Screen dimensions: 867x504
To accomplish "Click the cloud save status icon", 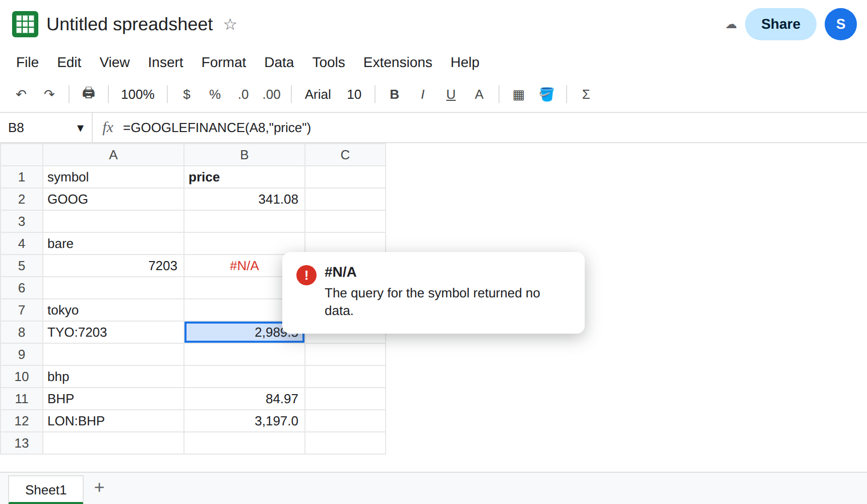I will tap(731, 25).
